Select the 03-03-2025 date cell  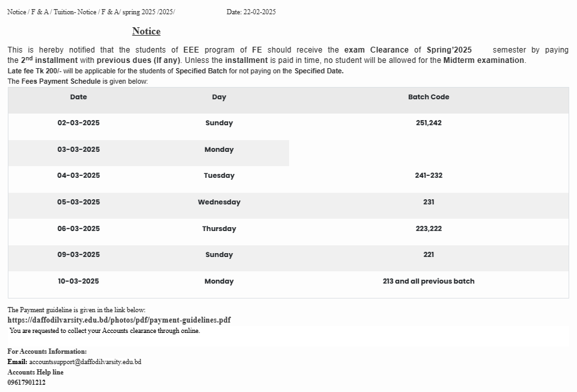[79, 149]
